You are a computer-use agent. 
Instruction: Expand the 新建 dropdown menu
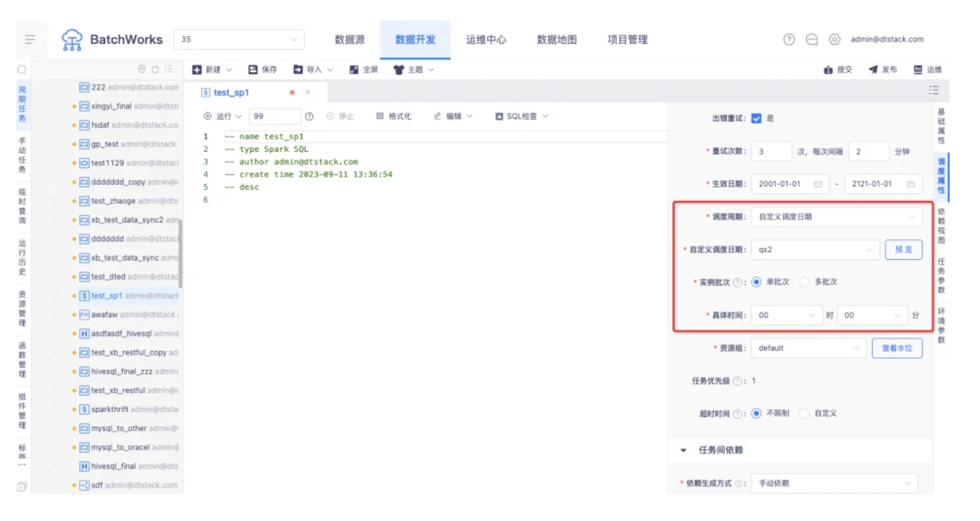213,70
